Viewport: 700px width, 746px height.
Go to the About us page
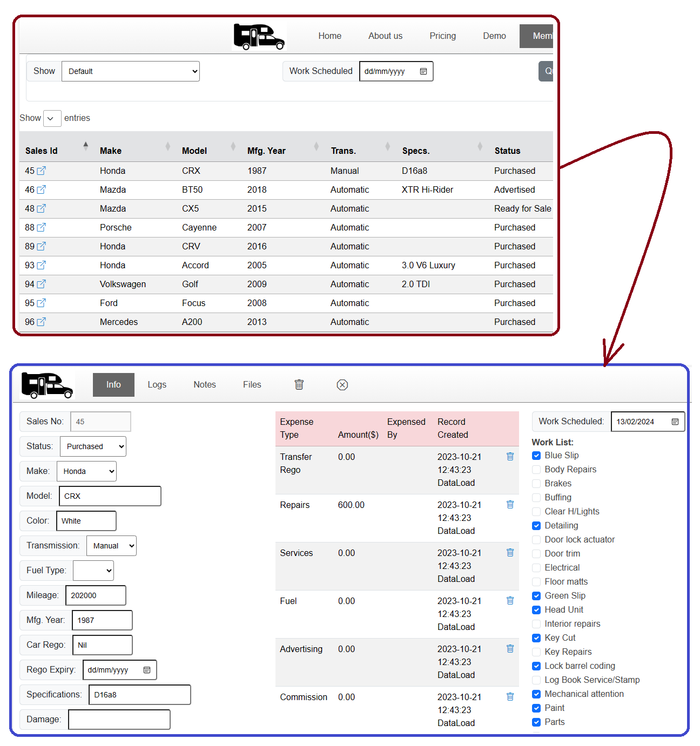[385, 36]
